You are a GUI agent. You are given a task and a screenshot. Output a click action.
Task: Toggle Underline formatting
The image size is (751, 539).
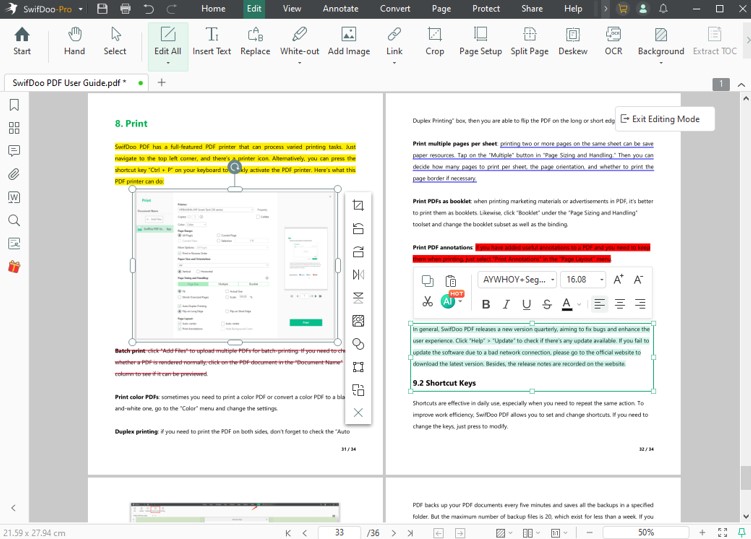click(x=526, y=304)
